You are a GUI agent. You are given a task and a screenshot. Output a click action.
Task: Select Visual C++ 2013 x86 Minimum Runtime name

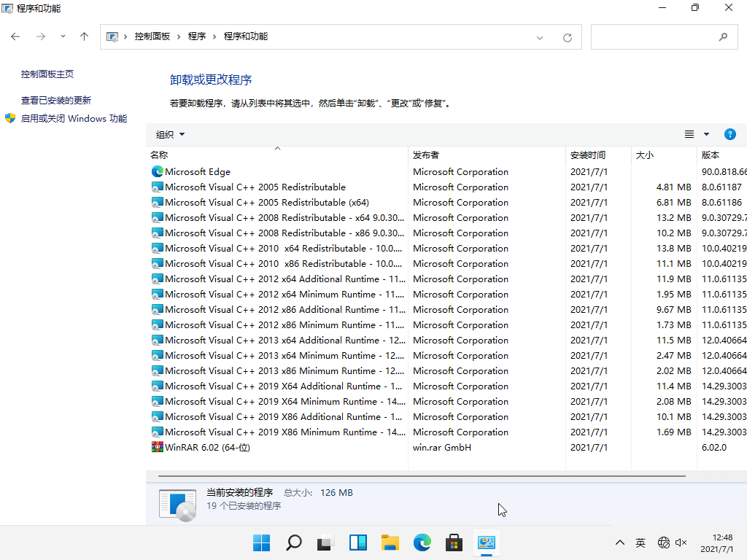tap(285, 371)
